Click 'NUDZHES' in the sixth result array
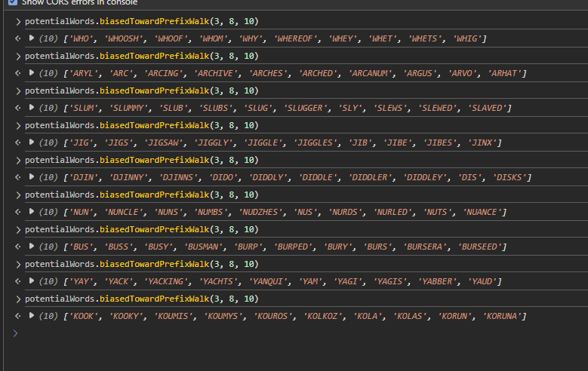This screenshot has width=588, height=371. coord(260,212)
